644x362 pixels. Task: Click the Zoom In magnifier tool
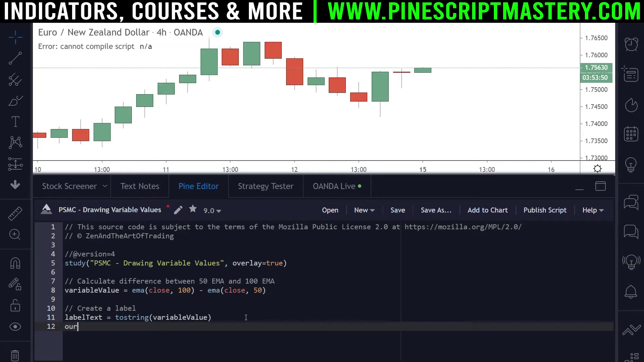point(15,234)
